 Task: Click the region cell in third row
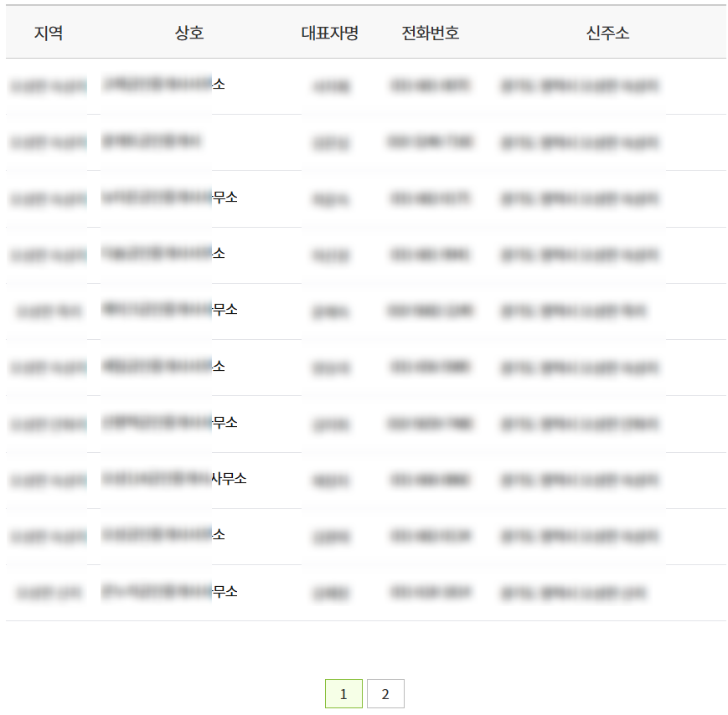click(48, 199)
